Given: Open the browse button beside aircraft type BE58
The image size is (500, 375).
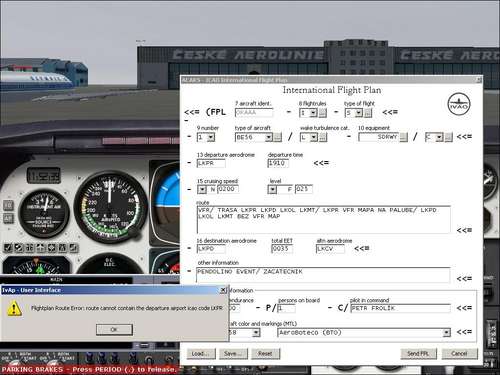Looking at the screenshot, I should click(277, 137).
